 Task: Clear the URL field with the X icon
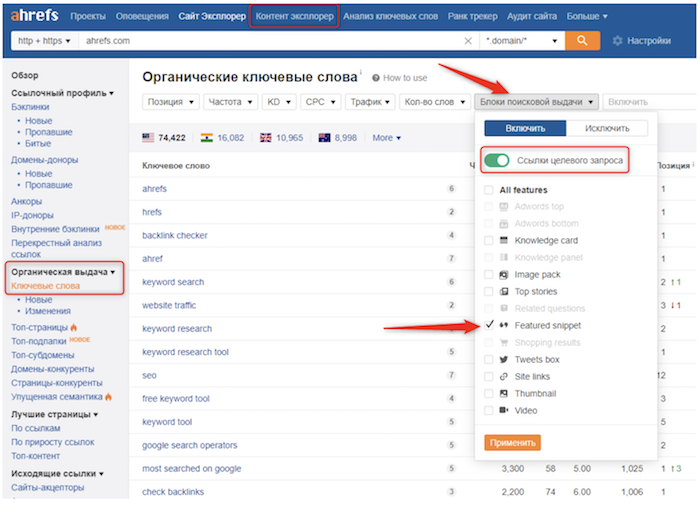[x=468, y=41]
